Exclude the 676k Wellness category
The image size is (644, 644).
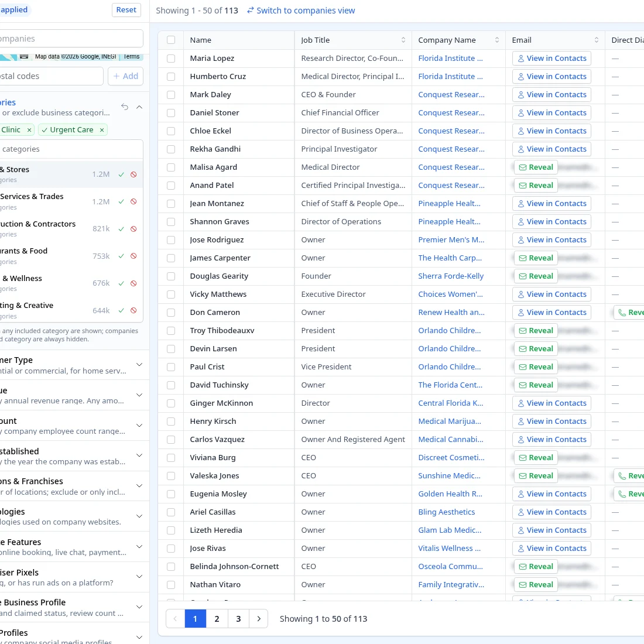pos(133,283)
